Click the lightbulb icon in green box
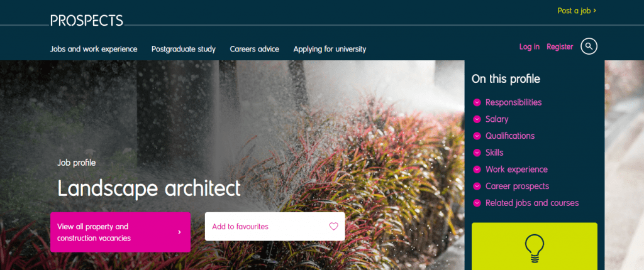The image size is (644, 270). tap(535, 249)
